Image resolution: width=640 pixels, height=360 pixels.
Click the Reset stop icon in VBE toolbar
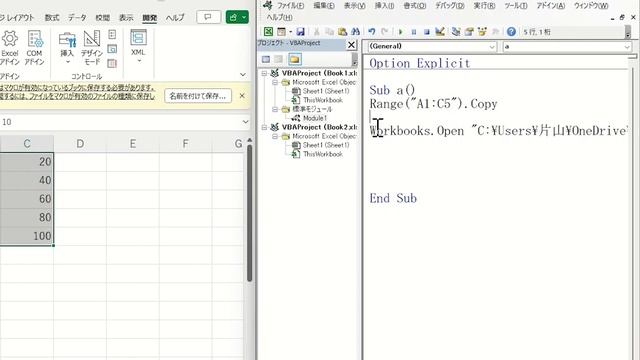tap(427, 31)
